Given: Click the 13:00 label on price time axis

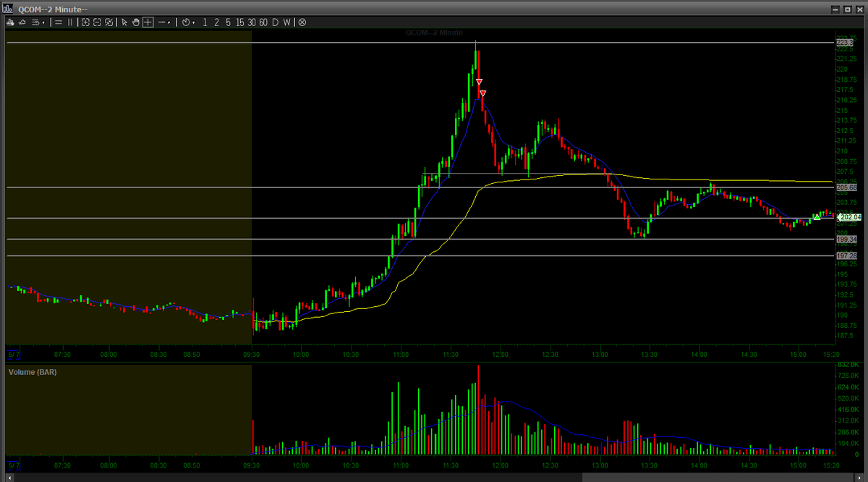Looking at the screenshot, I should pos(600,355).
